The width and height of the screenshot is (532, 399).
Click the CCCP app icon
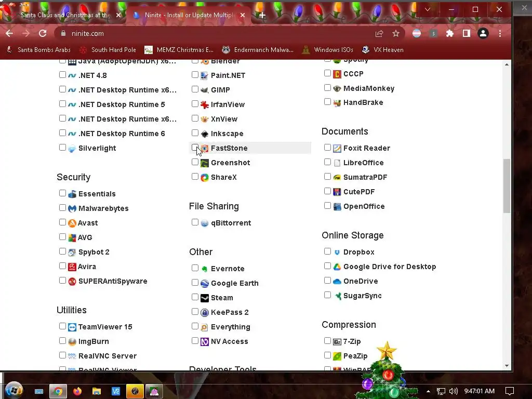click(x=337, y=74)
